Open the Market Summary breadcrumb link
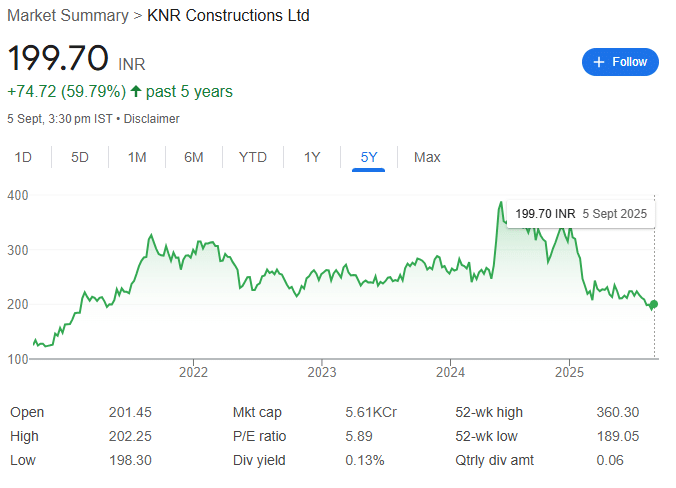Screen dimensions: 676x488 (x=68, y=16)
